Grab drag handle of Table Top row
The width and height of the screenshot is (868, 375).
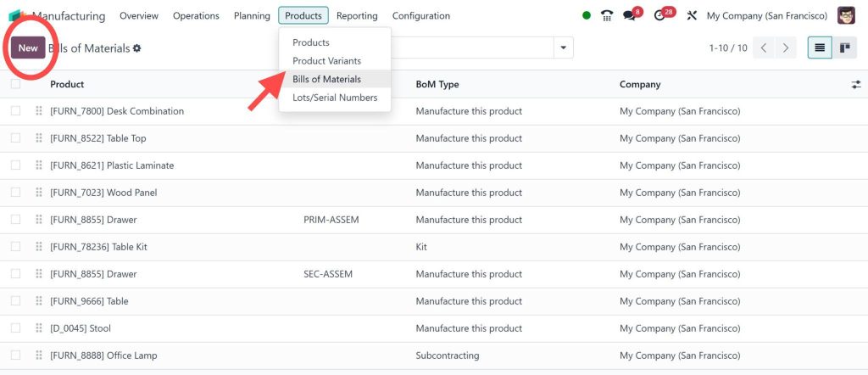(39, 138)
